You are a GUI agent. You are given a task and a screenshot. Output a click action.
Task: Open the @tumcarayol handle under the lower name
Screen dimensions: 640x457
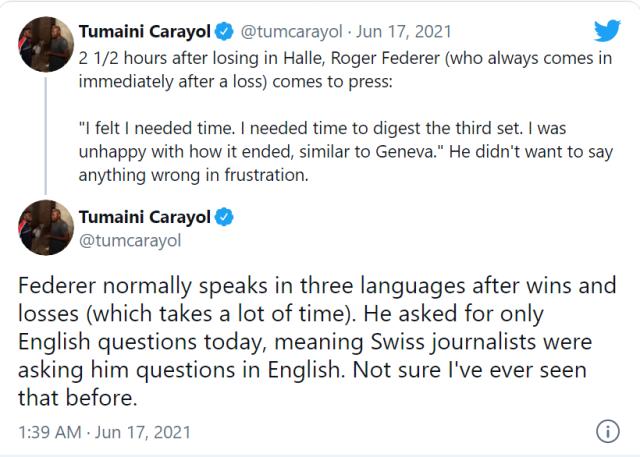pyautogui.click(x=124, y=240)
